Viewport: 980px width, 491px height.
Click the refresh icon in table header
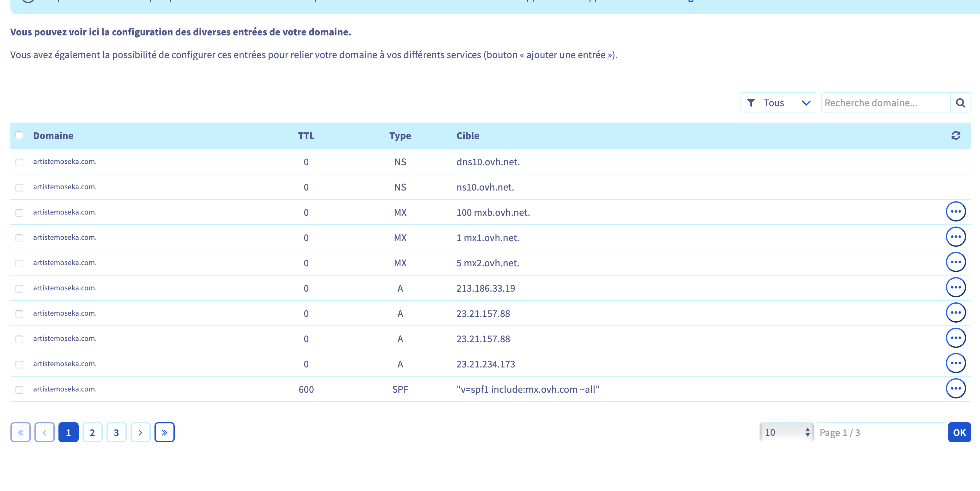(955, 136)
